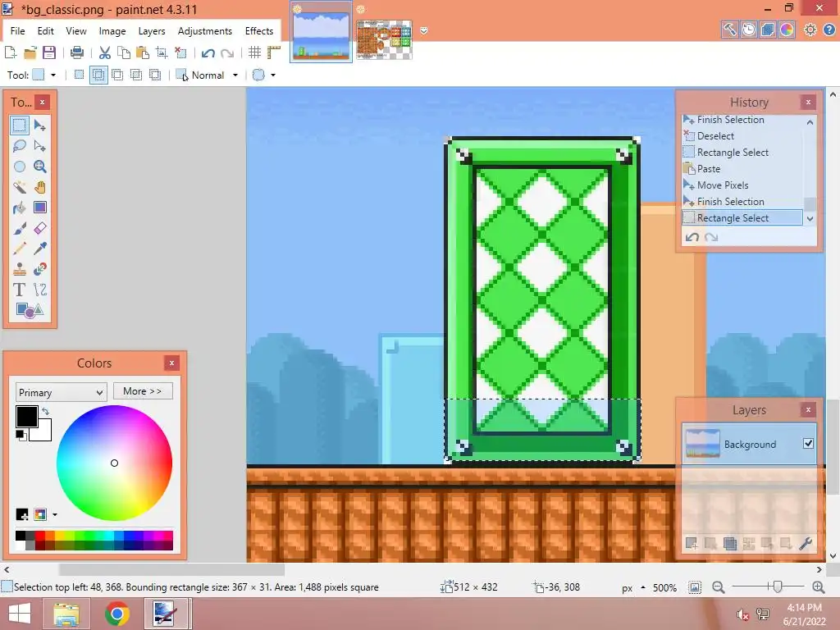Toggle the rulers
840x630 pixels.
pos(274,52)
